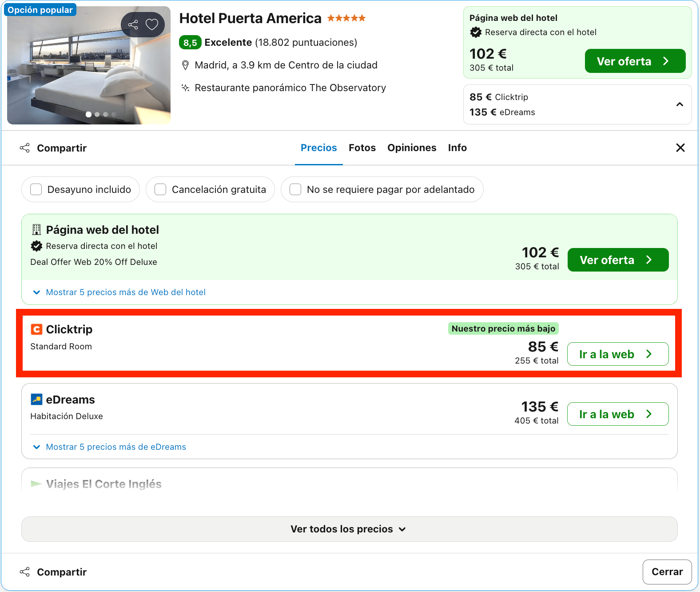Click the share icon beside top Compartir
The image size is (700, 592).
click(x=25, y=148)
